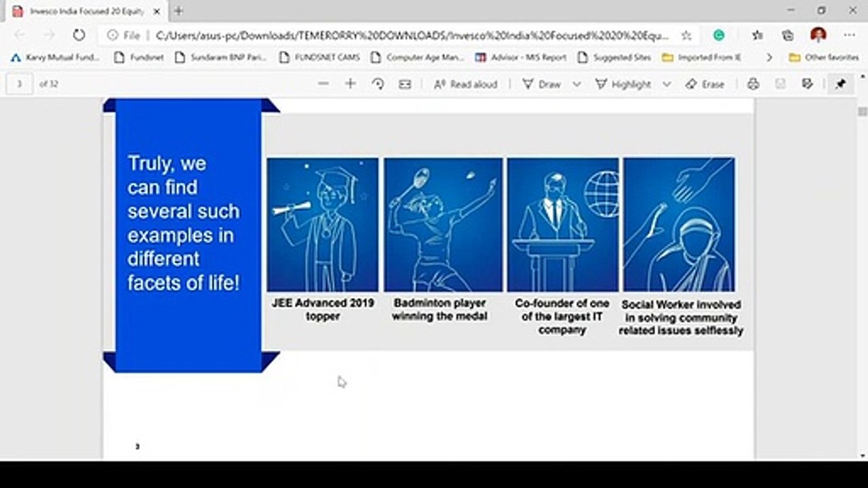Screen dimensions: 868x488
Task: Open the Collections icon
Action: [787, 35]
